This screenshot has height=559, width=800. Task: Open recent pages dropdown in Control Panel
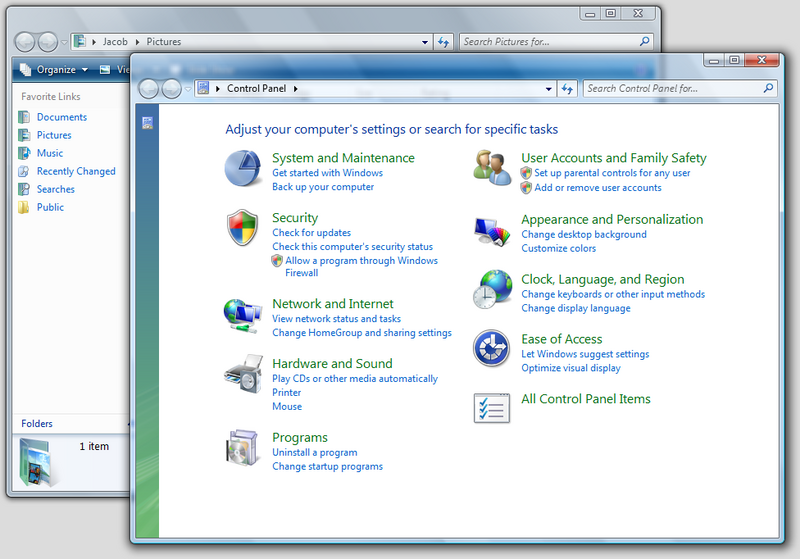(x=188, y=89)
